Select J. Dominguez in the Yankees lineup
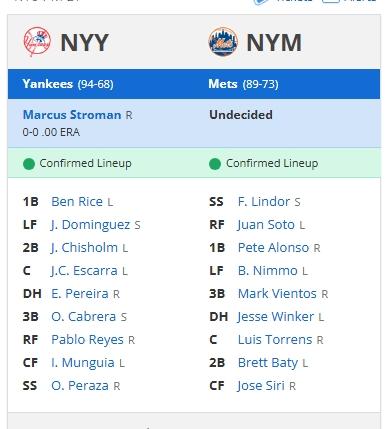 click(x=90, y=225)
